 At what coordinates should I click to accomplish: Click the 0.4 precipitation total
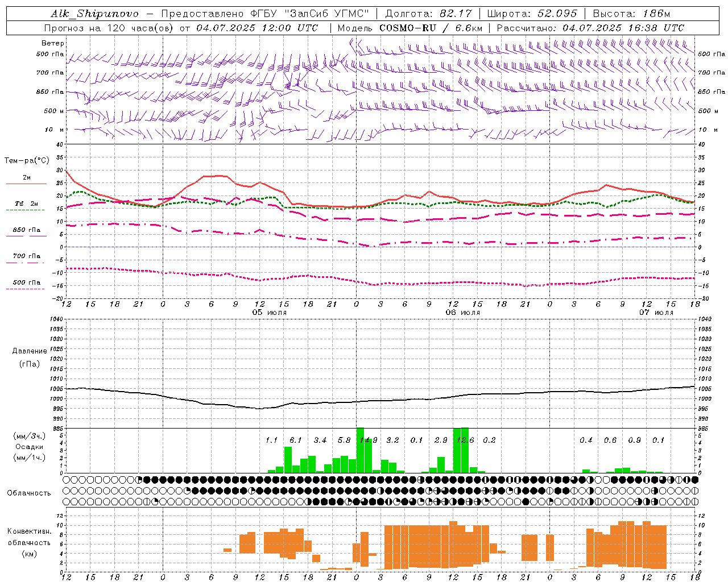586,440
